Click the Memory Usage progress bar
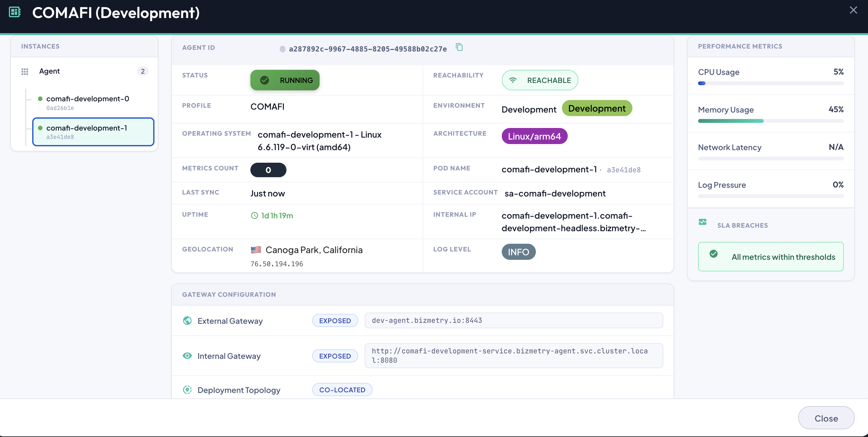Image resolution: width=868 pixels, height=437 pixels. (770, 121)
